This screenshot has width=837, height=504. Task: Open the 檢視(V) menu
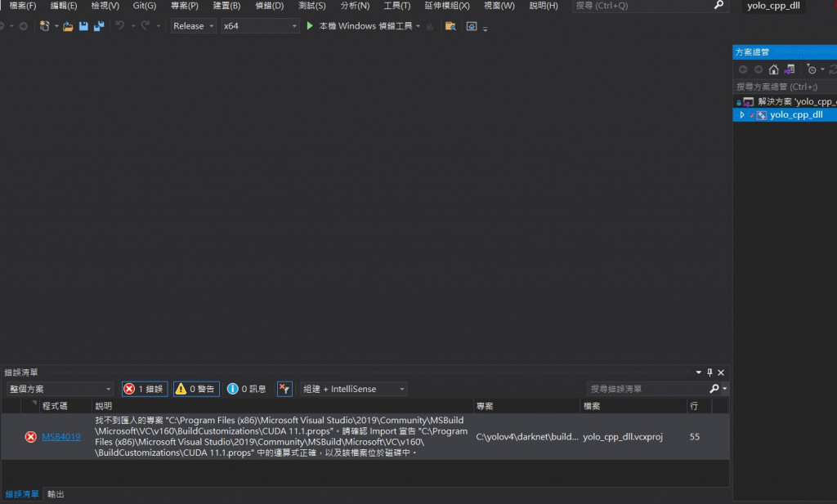(x=105, y=6)
